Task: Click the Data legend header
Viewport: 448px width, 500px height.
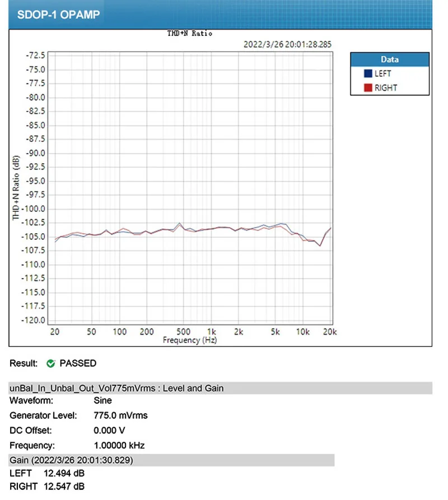Action: point(390,59)
